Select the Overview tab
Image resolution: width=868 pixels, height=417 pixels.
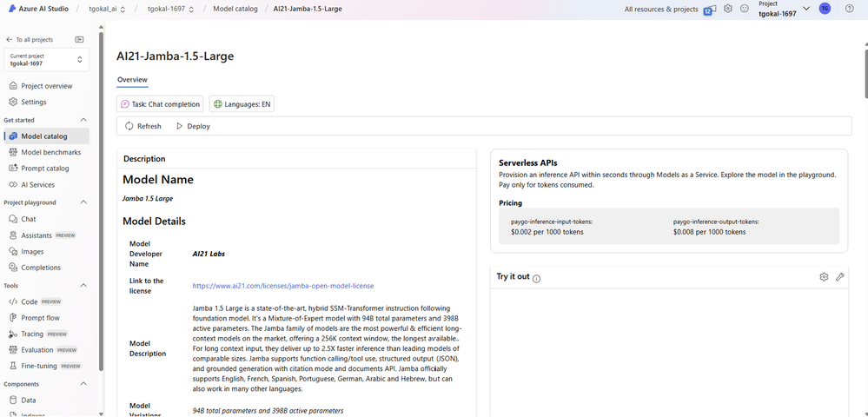click(132, 80)
